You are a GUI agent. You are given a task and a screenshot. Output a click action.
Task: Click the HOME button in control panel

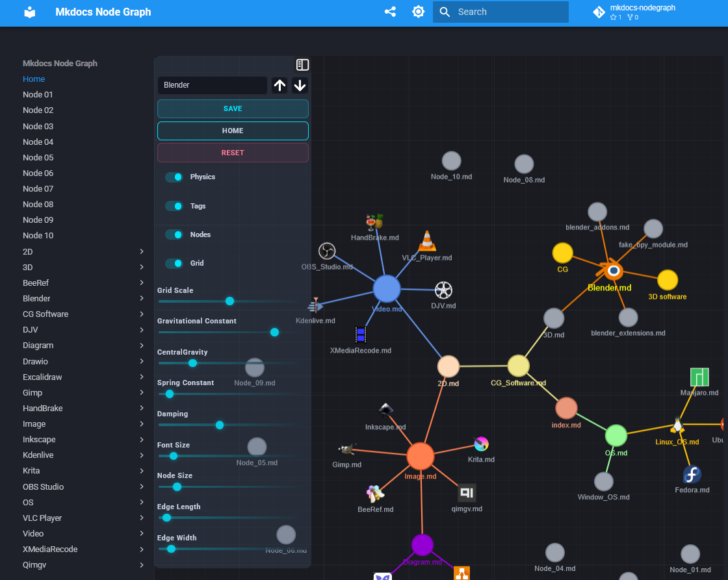pyautogui.click(x=233, y=131)
